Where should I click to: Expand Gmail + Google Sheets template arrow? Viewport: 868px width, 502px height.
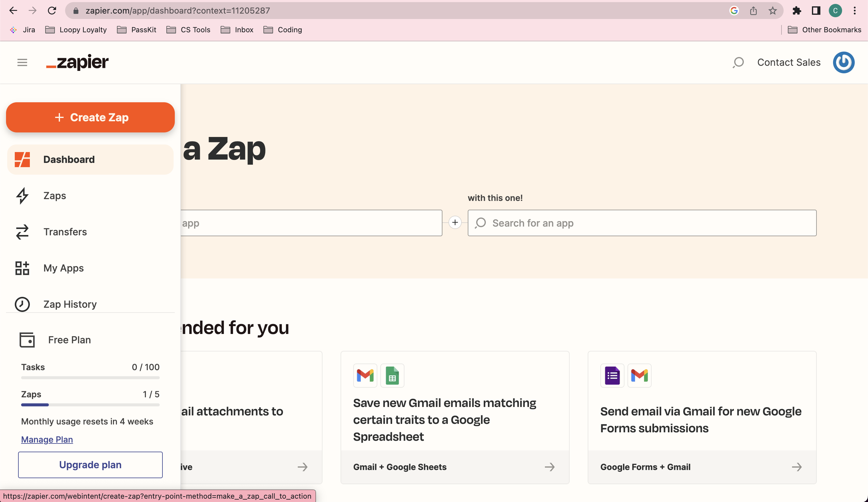(x=550, y=467)
